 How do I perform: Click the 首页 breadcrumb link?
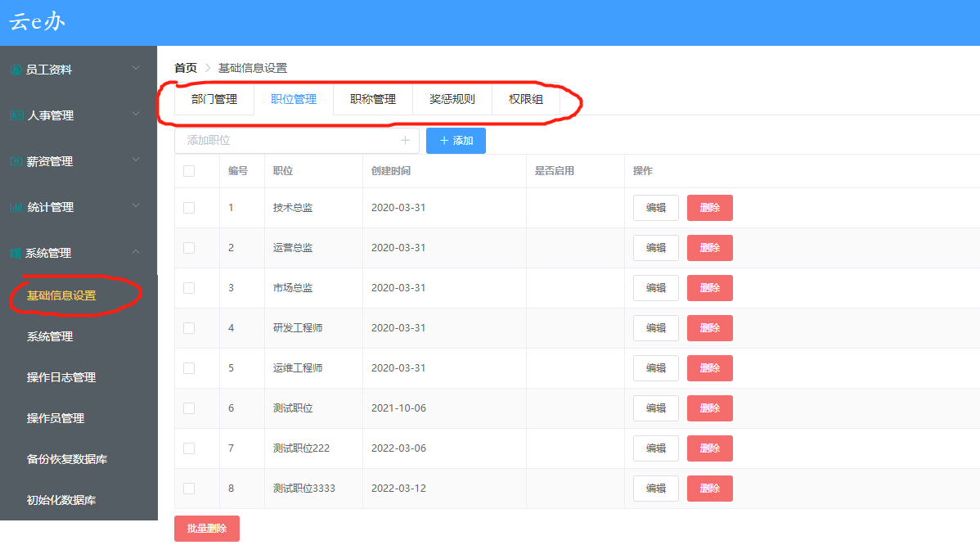pyautogui.click(x=186, y=68)
